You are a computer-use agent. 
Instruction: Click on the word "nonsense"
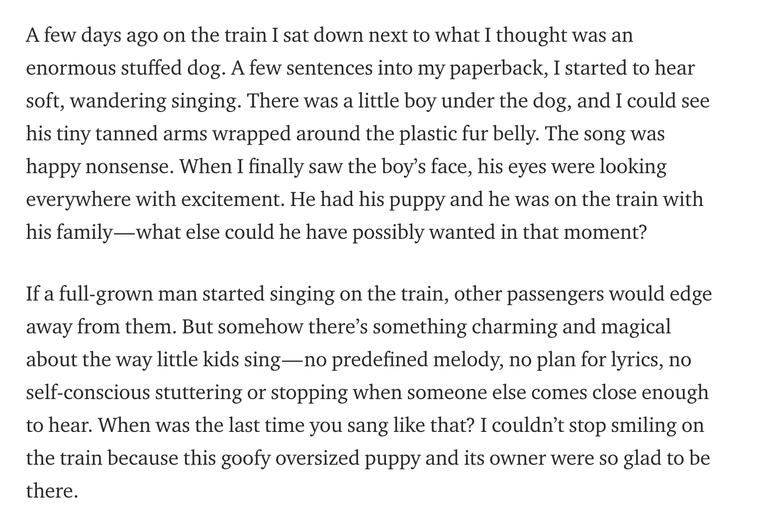tap(129, 167)
